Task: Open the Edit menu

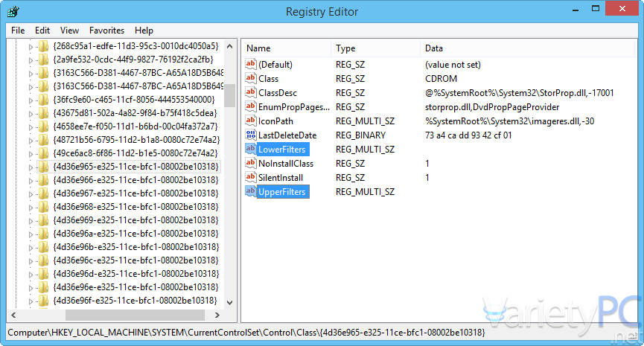Action: (x=42, y=31)
